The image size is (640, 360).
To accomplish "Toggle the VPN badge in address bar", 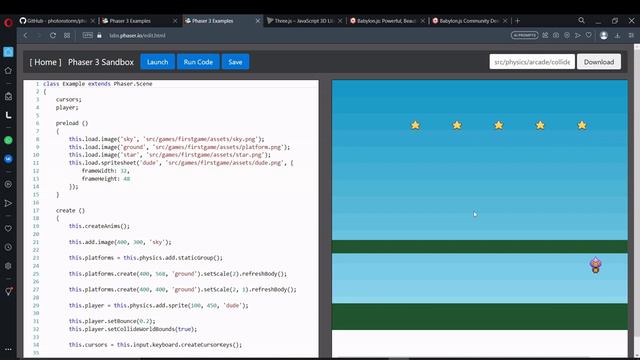I will [87, 36].
